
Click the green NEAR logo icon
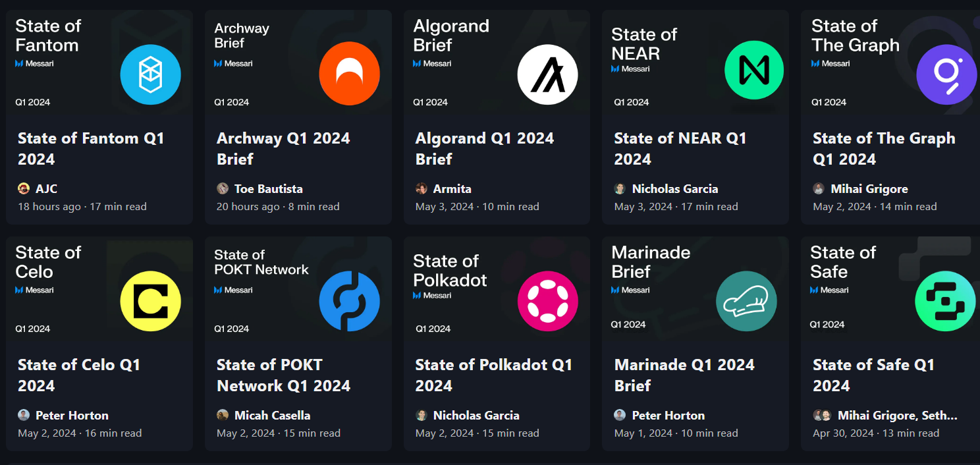click(753, 70)
